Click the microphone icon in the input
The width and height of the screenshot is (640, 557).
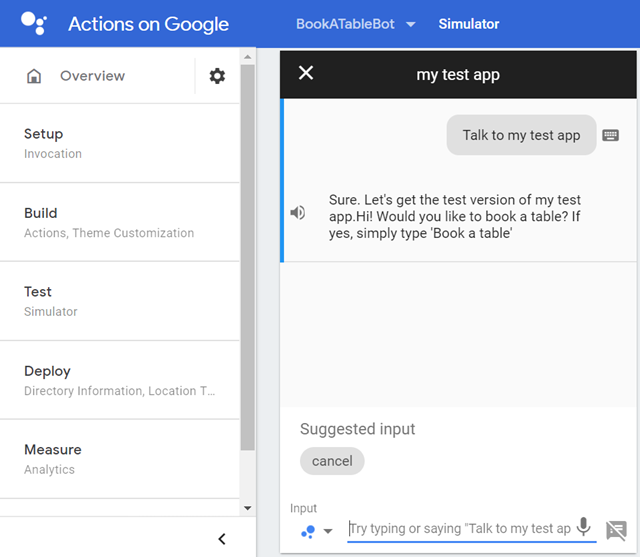click(x=584, y=528)
